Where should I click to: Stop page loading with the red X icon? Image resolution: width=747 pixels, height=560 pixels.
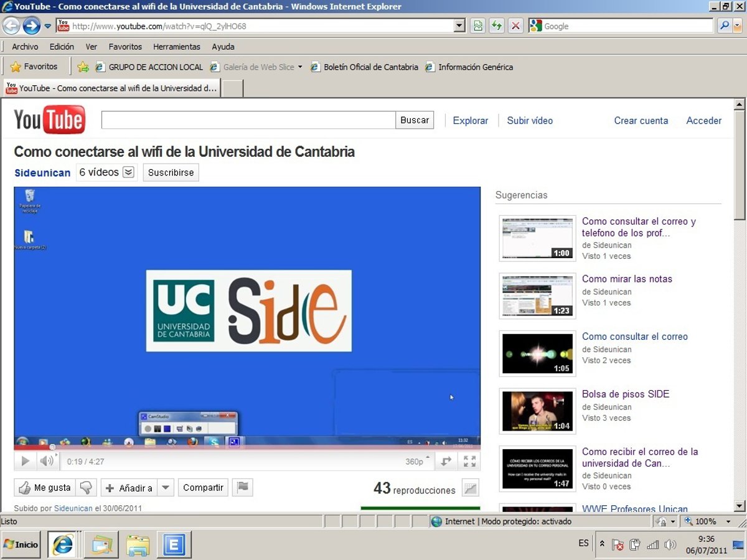coord(515,26)
